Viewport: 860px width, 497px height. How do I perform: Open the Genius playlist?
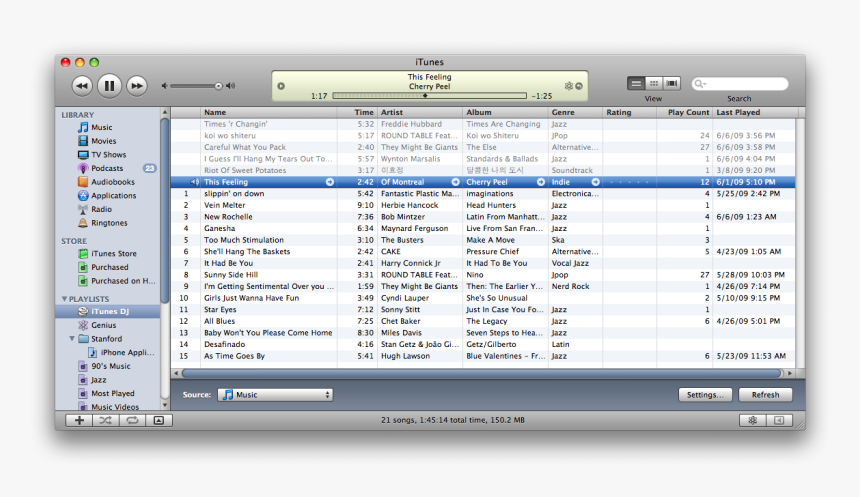click(103, 325)
